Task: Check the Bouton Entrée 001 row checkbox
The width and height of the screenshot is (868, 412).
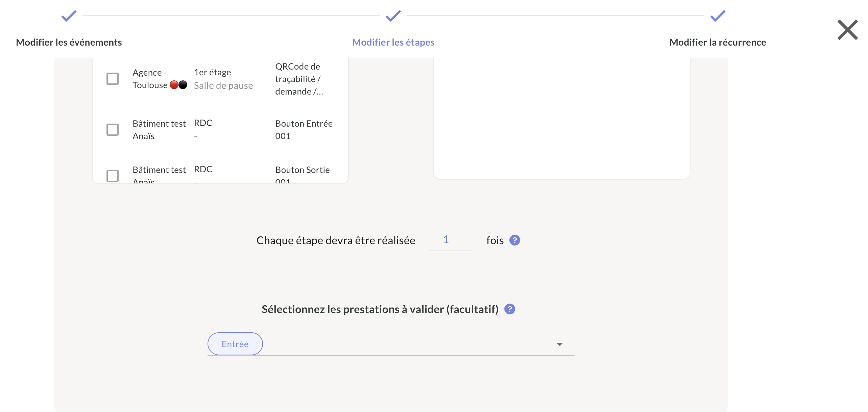Action: (x=113, y=130)
